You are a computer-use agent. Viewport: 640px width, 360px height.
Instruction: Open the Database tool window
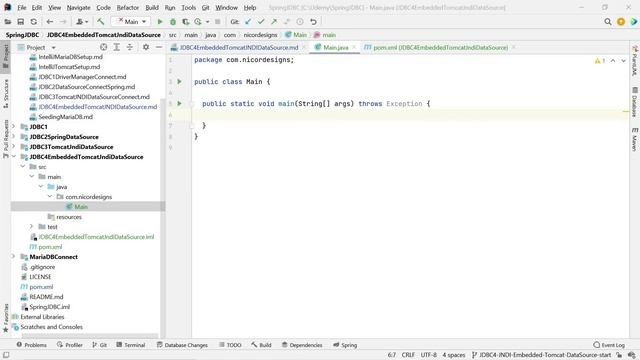[x=635, y=102]
